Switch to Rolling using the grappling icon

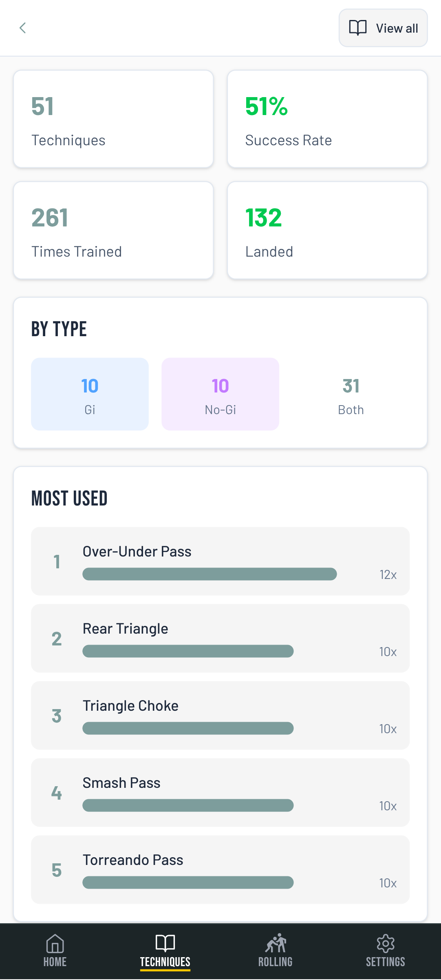(x=275, y=944)
